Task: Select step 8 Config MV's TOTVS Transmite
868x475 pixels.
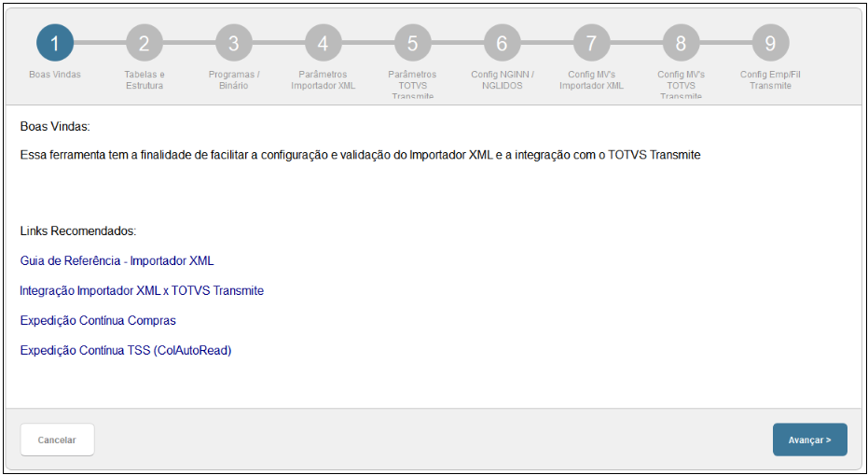Action: coord(681,43)
